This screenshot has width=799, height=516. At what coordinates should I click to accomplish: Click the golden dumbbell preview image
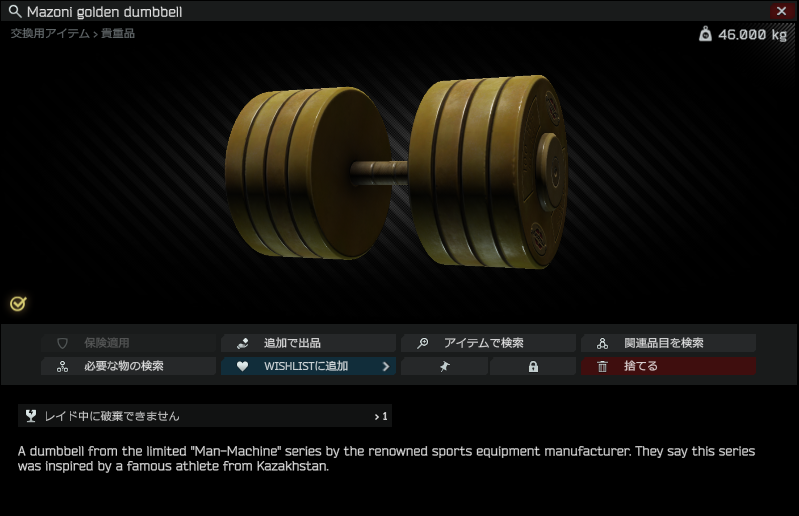(x=396, y=172)
